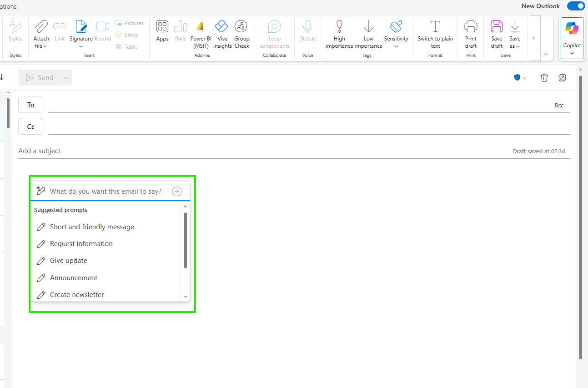The image size is (588, 388).
Task: Choose the Short and friendly message prompt
Action: pyautogui.click(x=92, y=227)
